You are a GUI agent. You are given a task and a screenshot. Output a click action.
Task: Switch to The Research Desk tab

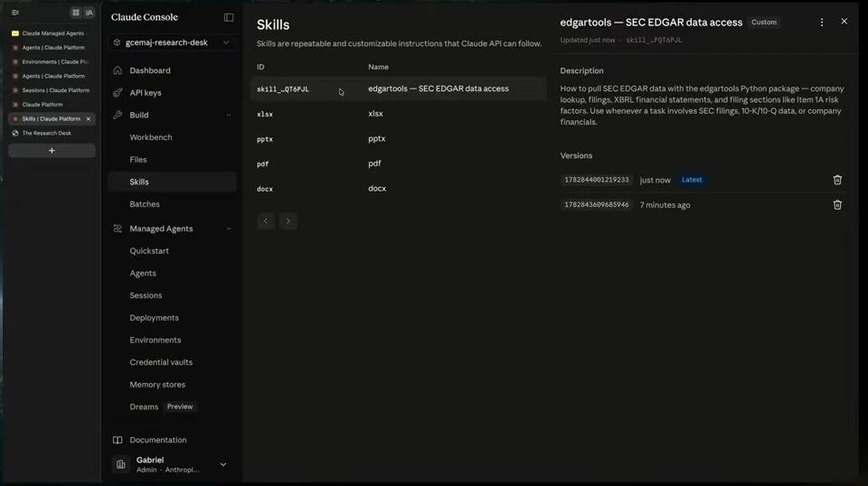pos(52,134)
